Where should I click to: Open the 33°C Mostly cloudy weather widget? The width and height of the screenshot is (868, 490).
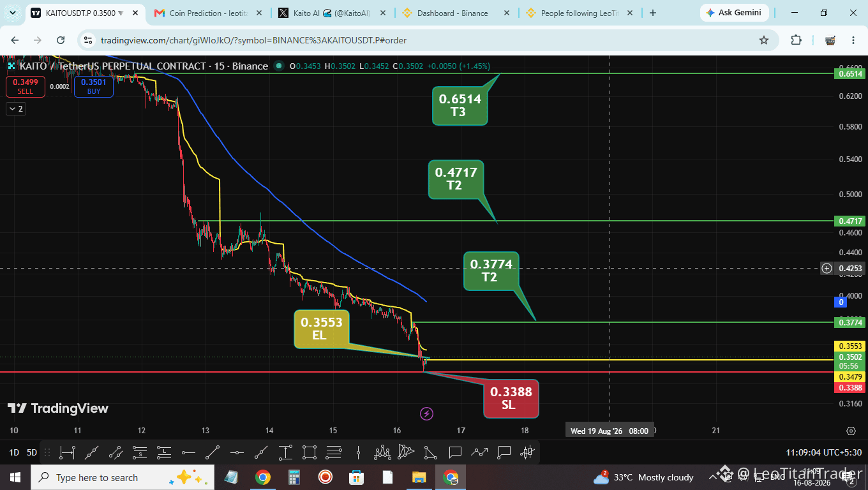click(643, 477)
